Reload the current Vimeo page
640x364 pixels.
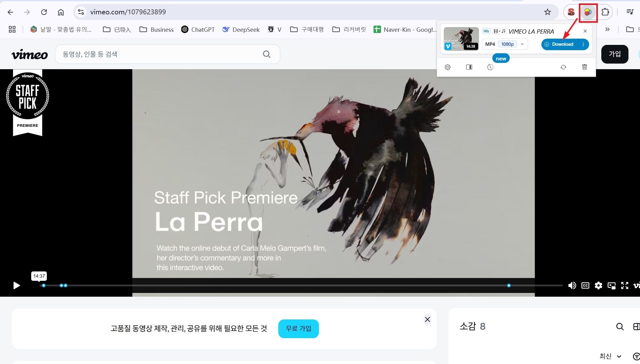click(x=44, y=12)
